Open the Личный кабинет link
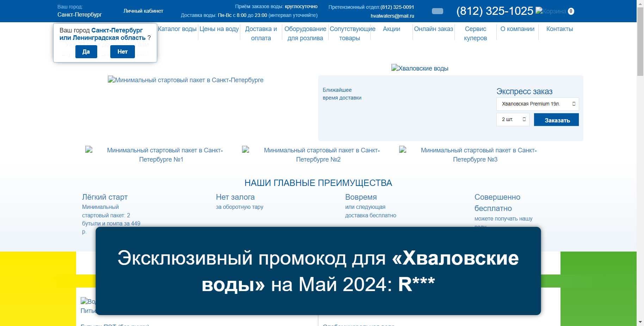 coord(143,11)
